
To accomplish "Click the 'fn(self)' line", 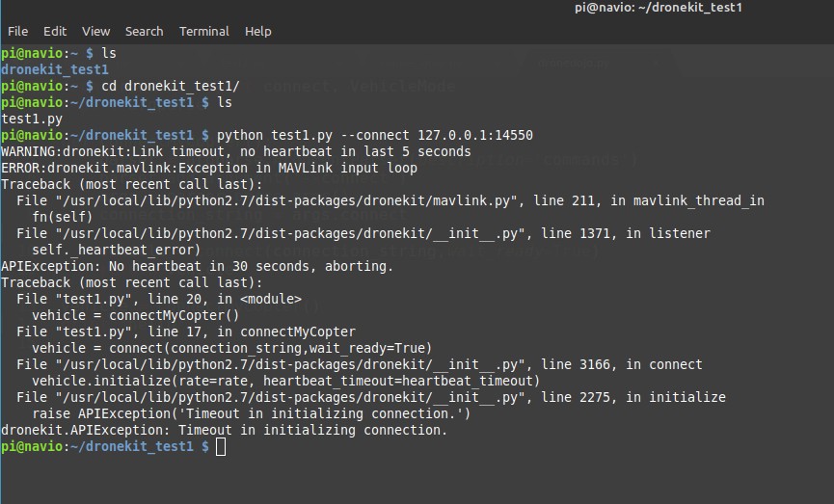I will click(63, 217).
